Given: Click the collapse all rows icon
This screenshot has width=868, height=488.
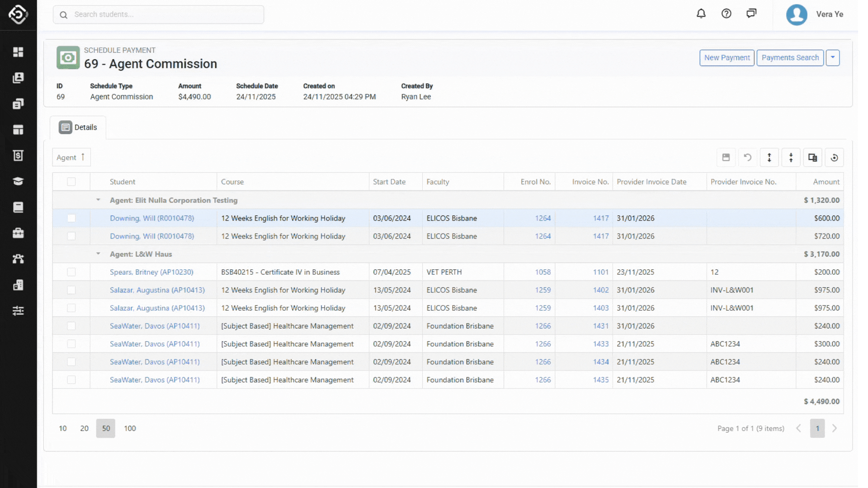Looking at the screenshot, I should pos(791,158).
